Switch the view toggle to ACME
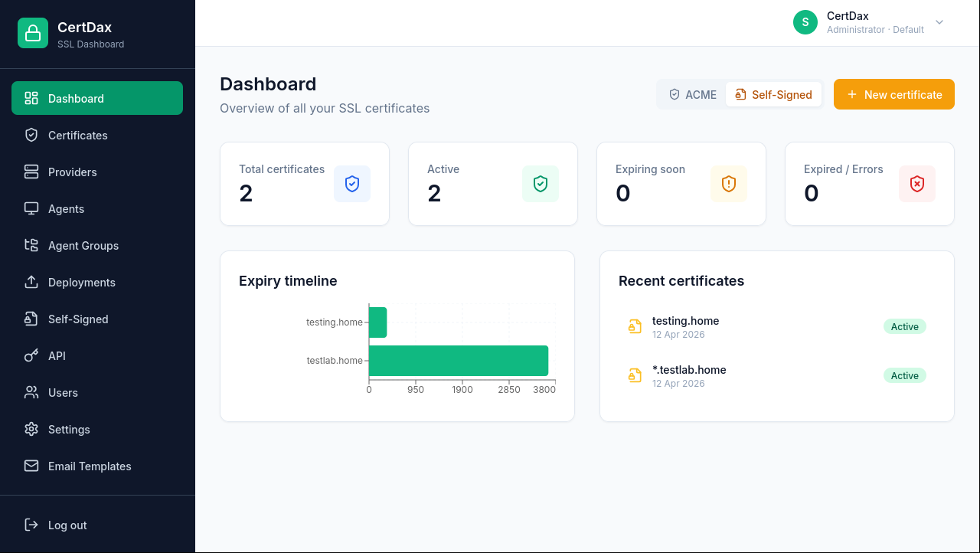Viewport: 980px width, 553px height. pos(693,95)
